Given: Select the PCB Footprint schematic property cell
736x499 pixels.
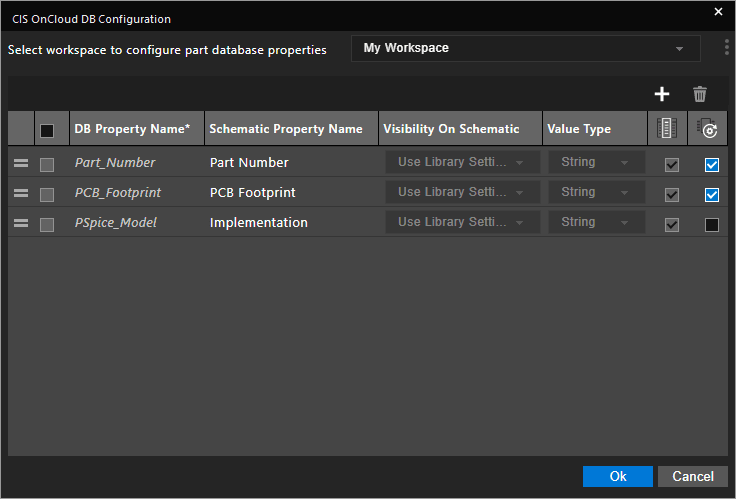Looking at the screenshot, I should (x=291, y=192).
